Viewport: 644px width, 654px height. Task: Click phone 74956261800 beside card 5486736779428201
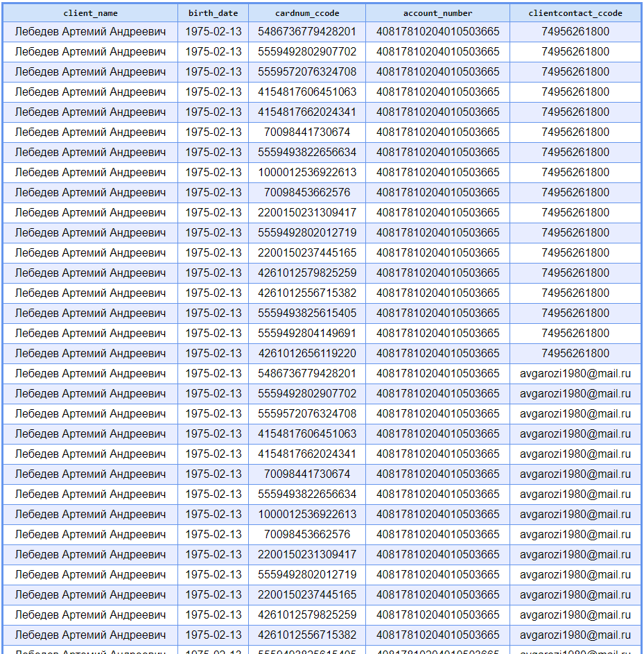pos(575,31)
